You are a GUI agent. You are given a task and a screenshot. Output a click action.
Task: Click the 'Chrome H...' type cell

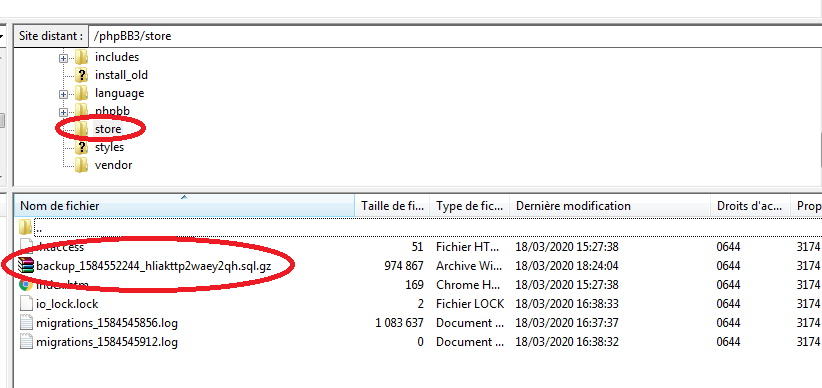(468, 285)
